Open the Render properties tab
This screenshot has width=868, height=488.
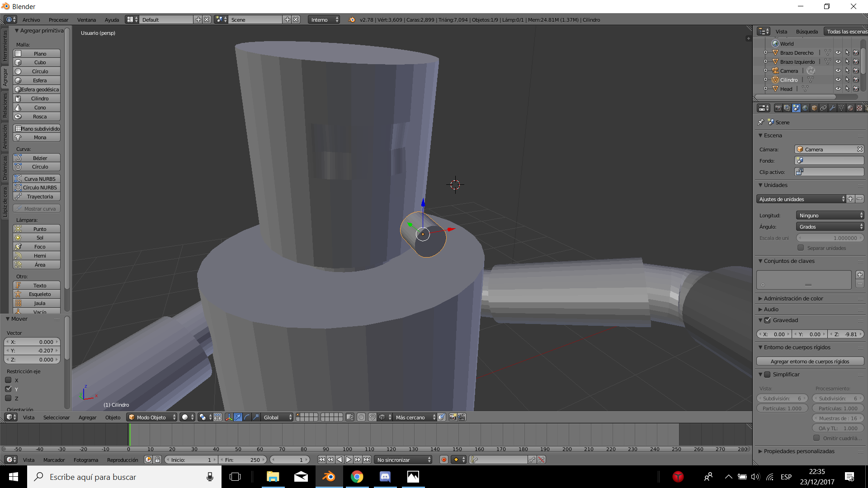pyautogui.click(x=778, y=108)
